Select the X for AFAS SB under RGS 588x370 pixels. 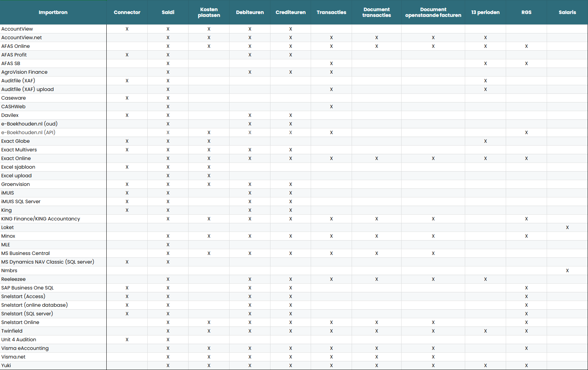coord(526,64)
